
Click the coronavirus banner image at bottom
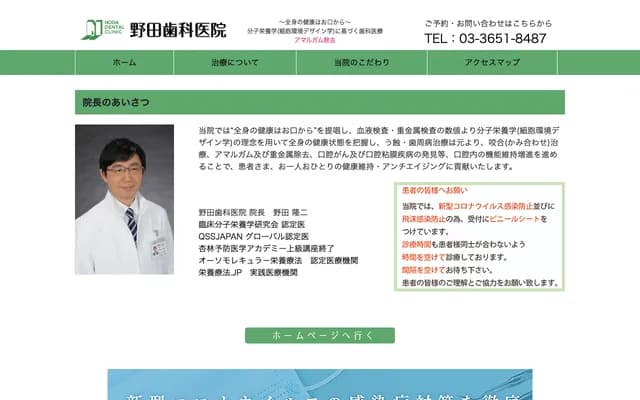(x=320, y=385)
